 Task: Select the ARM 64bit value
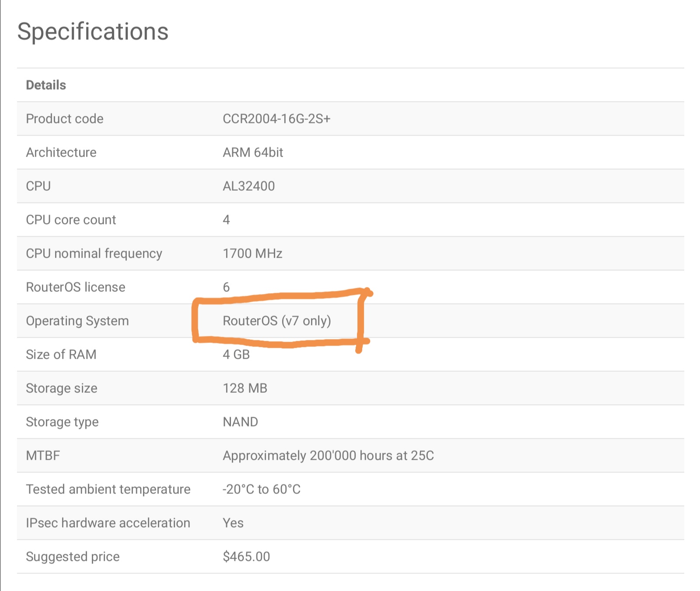253,152
